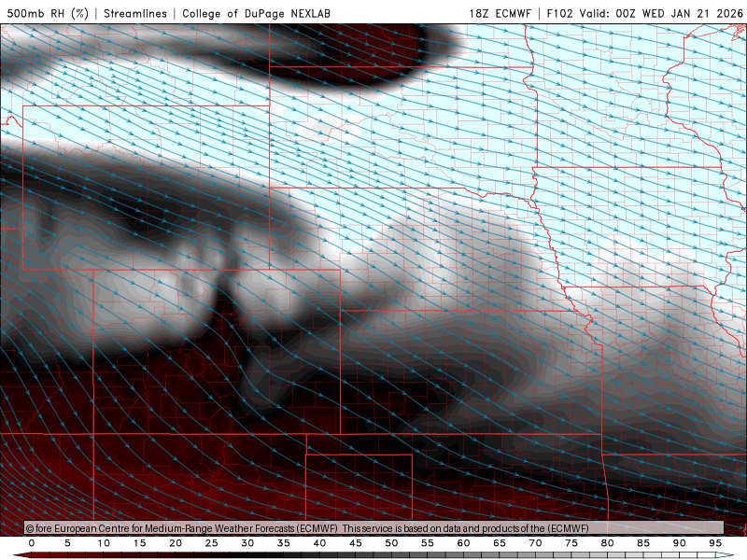Select legend value '90' on the scale
This screenshot has width=747, height=560.
pos(679,543)
